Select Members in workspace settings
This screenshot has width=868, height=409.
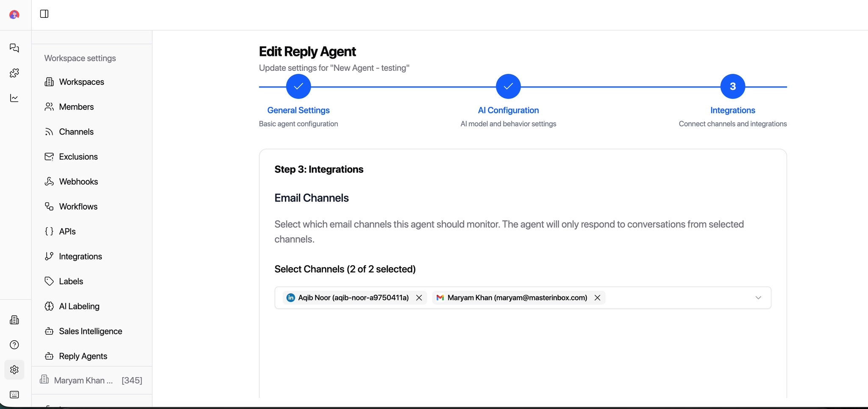coord(76,107)
